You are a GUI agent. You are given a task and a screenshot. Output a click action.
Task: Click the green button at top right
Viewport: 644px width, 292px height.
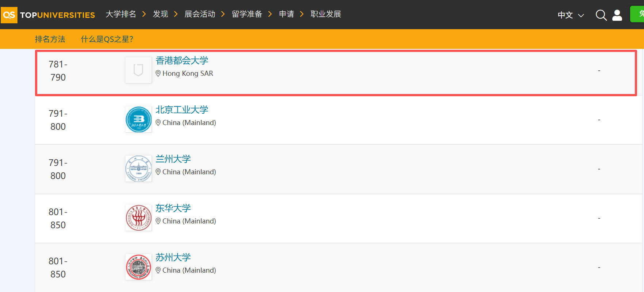click(637, 14)
